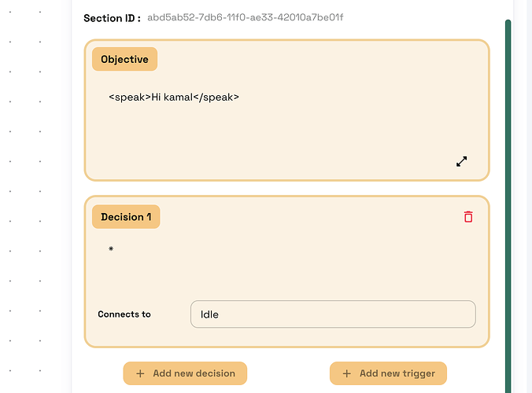
Task: Open the Connects to field showing Idle
Action: pos(333,314)
